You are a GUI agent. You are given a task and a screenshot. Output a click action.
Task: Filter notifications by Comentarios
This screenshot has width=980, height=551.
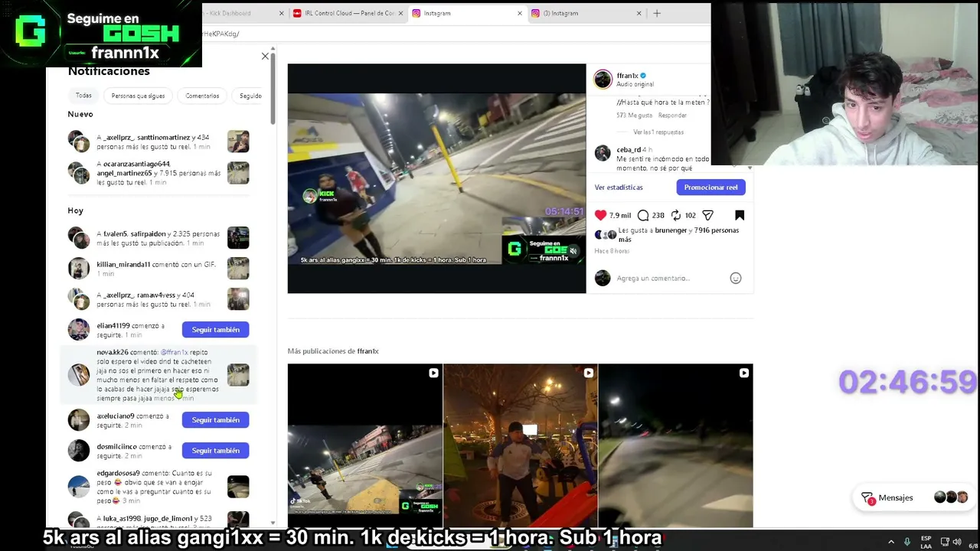pos(202,96)
